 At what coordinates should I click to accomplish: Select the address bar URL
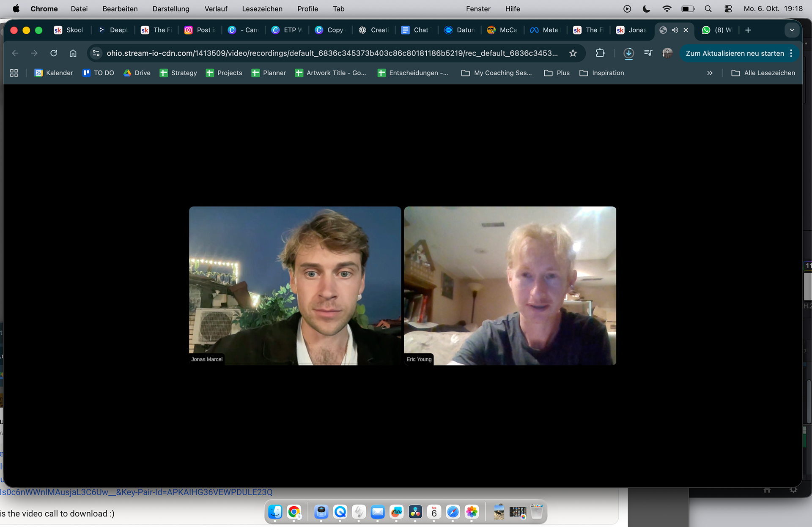tap(332, 53)
